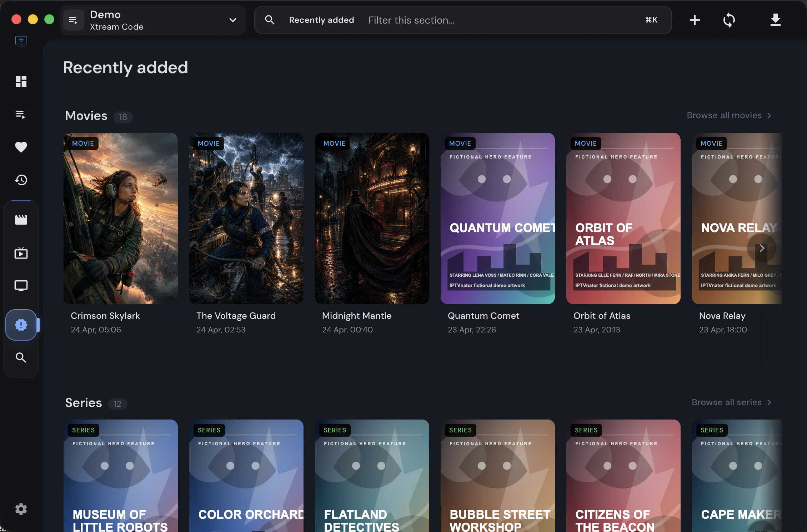Open the playlist sources icon in sidebar
Screen dimensions: 807x532
[x=21, y=114]
